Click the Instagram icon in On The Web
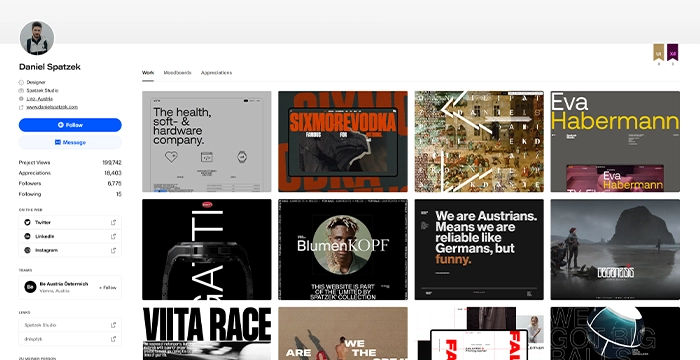This screenshot has width=700, height=360. (27, 250)
